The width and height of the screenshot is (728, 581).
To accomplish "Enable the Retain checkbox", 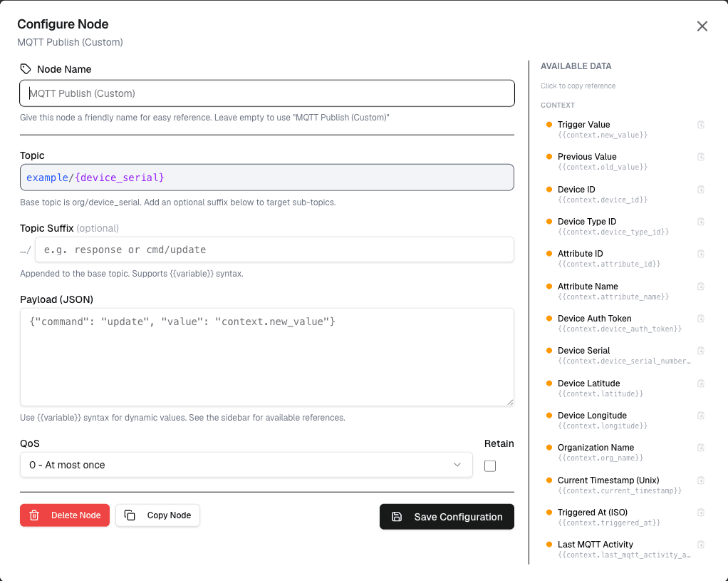I will click(490, 466).
